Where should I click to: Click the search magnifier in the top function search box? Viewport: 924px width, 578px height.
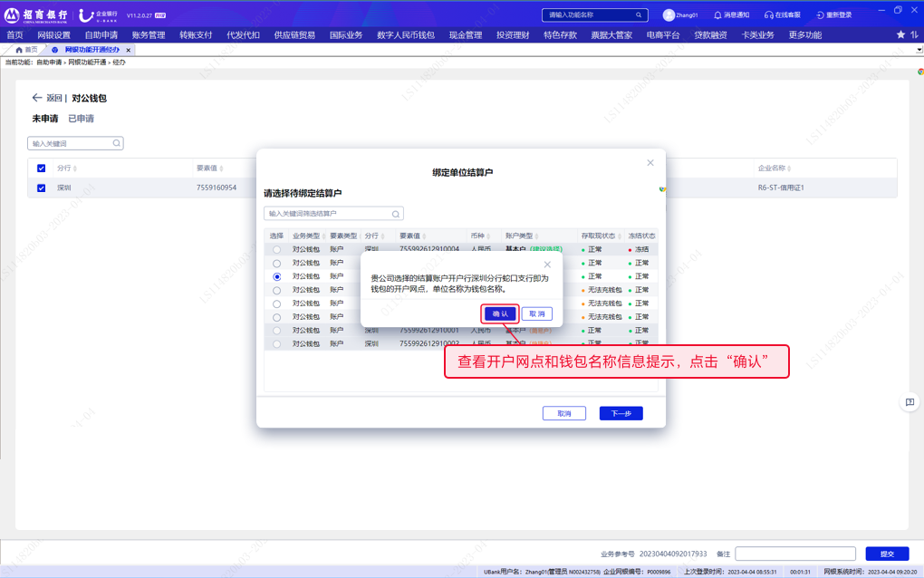point(639,15)
